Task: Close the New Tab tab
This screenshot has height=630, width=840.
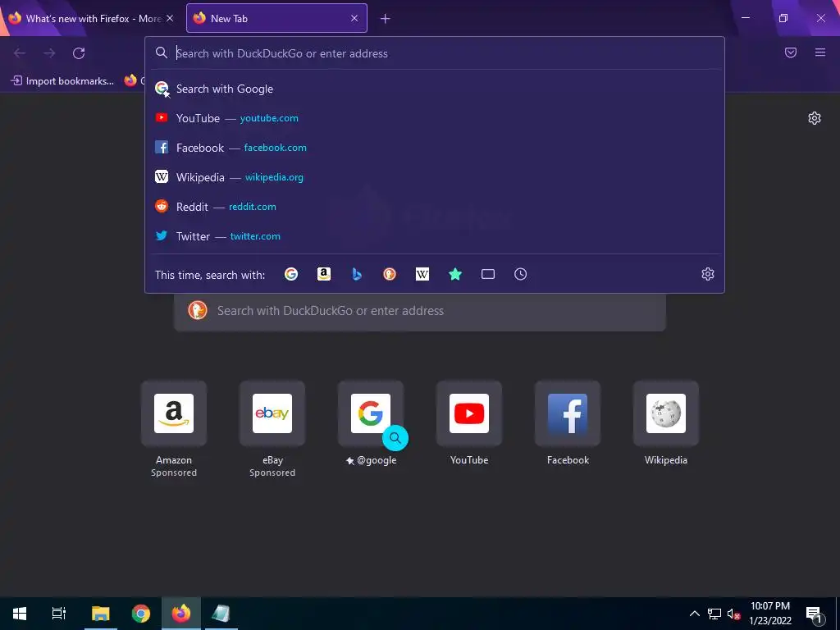Action: pyautogui.click(x=354, y=18)
